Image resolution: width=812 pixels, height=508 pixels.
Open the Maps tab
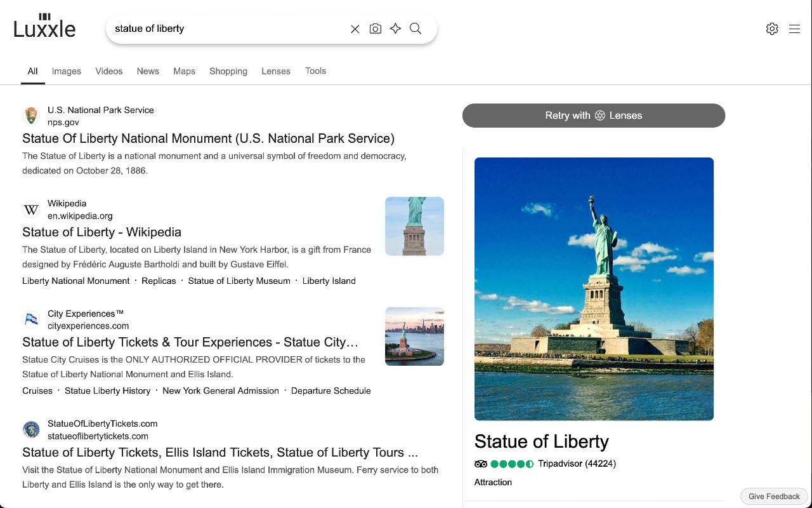click(x=185, y=71)
